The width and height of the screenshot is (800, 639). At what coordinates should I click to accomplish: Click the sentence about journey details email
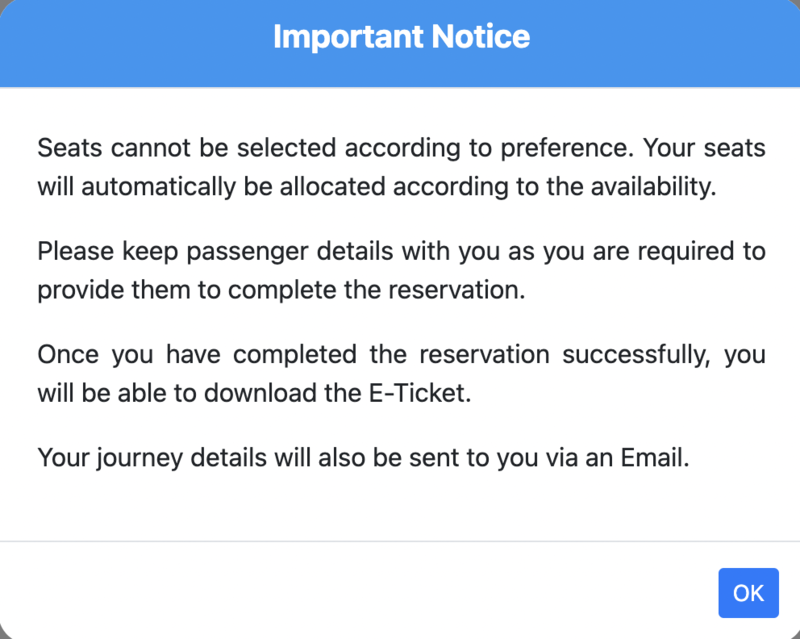pyautogui.click(x=363, y=458)
